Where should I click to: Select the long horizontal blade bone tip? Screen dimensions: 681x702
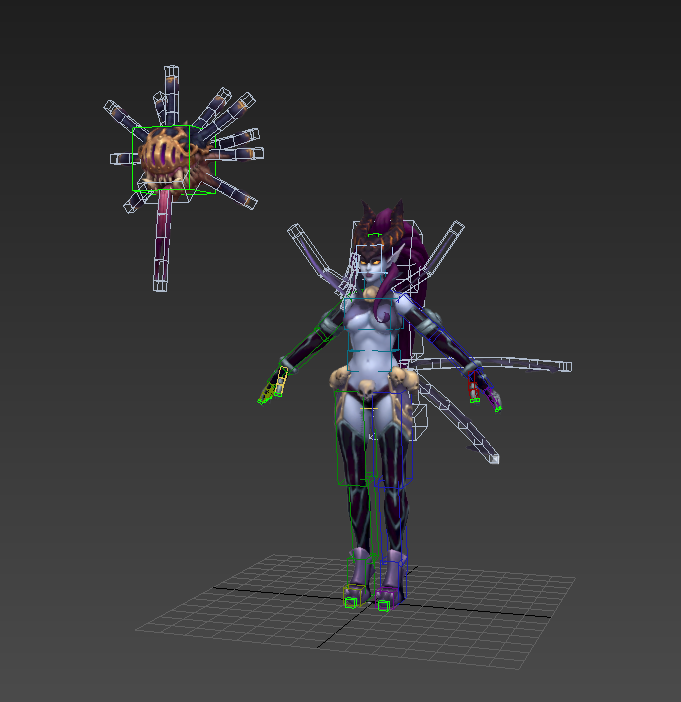point(566,367)
